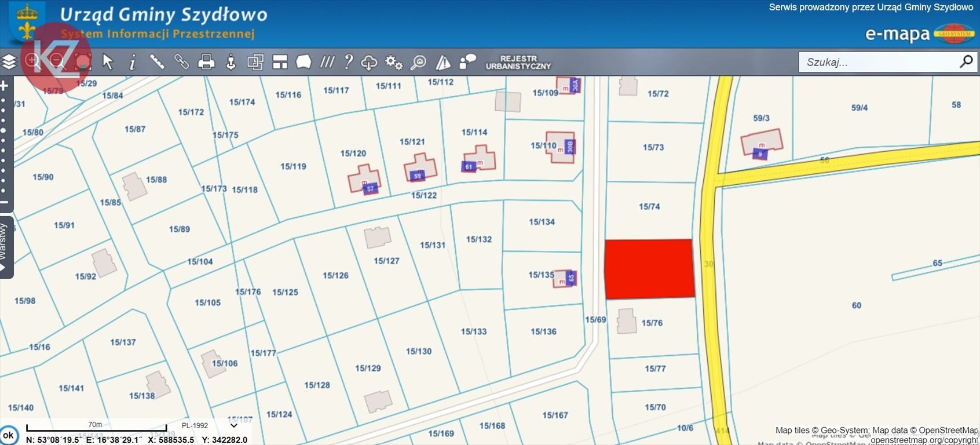This screenshot has height=445, width=980.
Task: Select the polygon drawing tool
Action: [x=303, y=61]
